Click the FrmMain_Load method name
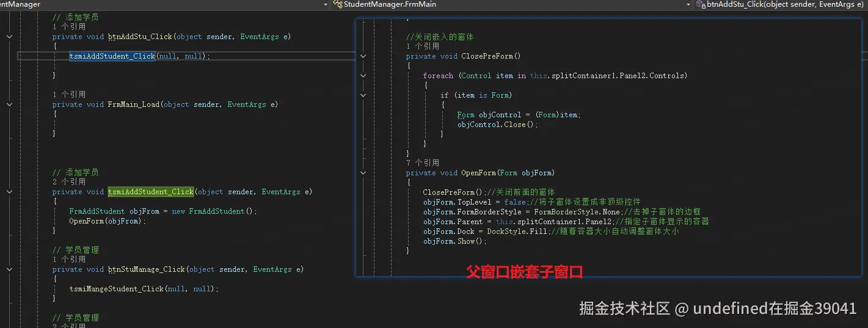The width and height of the screenshot is (868, 328). pyautogui.click(x=134, y=104)
